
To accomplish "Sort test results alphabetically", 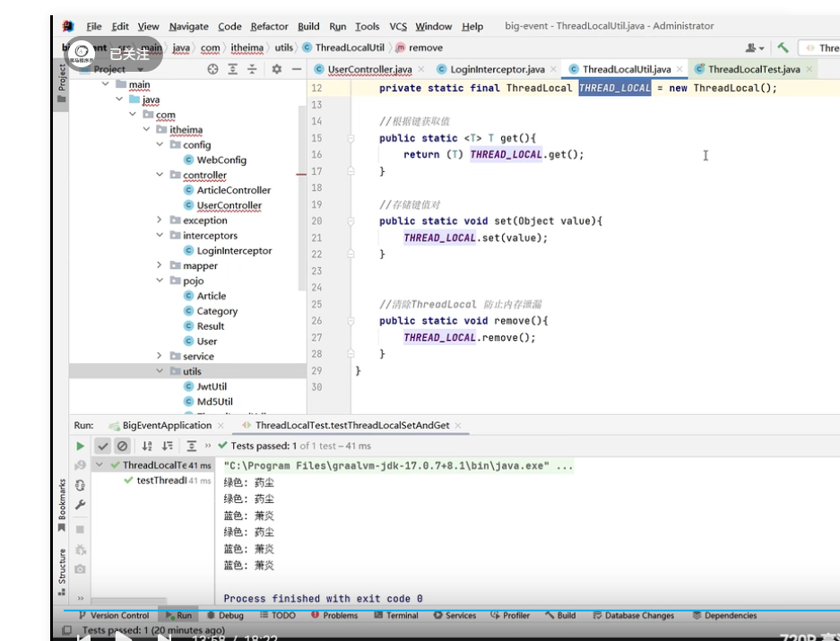I will tap(147, 446).
